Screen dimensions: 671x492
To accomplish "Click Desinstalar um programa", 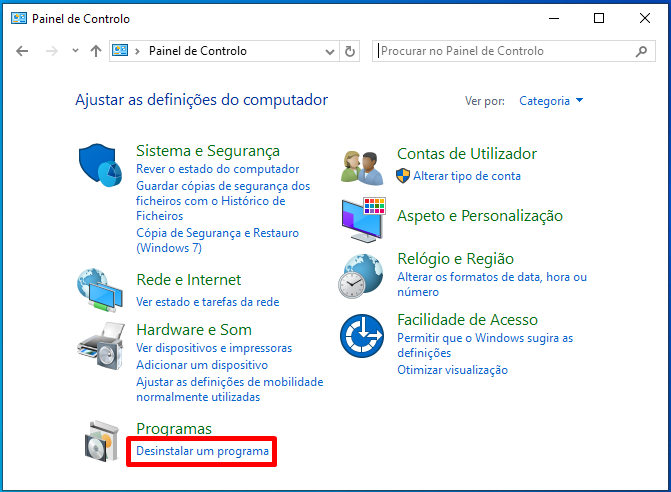I will [202, 451].
